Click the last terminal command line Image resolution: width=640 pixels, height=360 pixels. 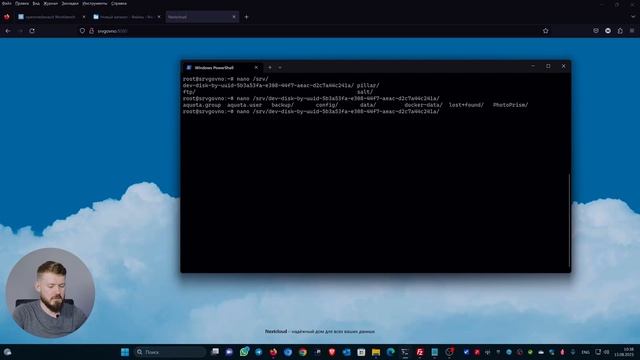(x=311, y=111)
